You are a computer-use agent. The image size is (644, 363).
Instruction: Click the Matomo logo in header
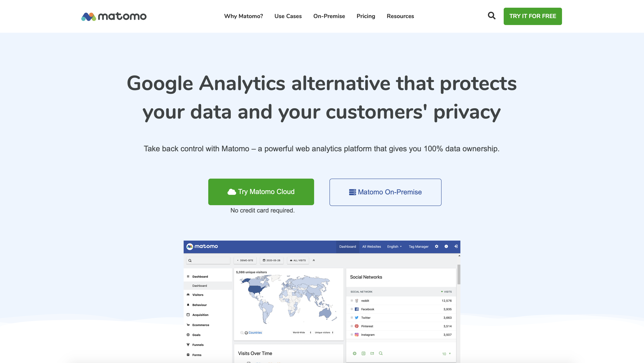(x=114, y=17)
